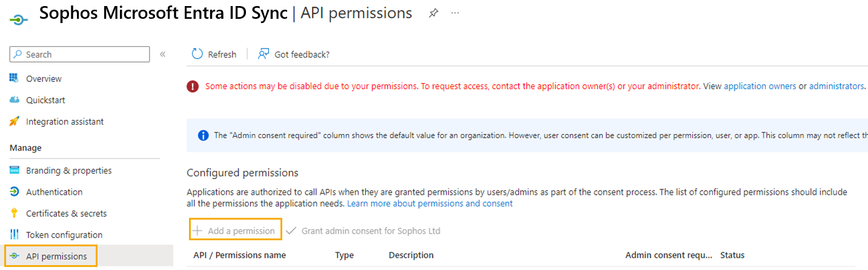Image resolution: width=868 pixels, height=270 pixels.
Task: Open the Overview menu item
Action: pyautogui.click(x=44, y=79)
